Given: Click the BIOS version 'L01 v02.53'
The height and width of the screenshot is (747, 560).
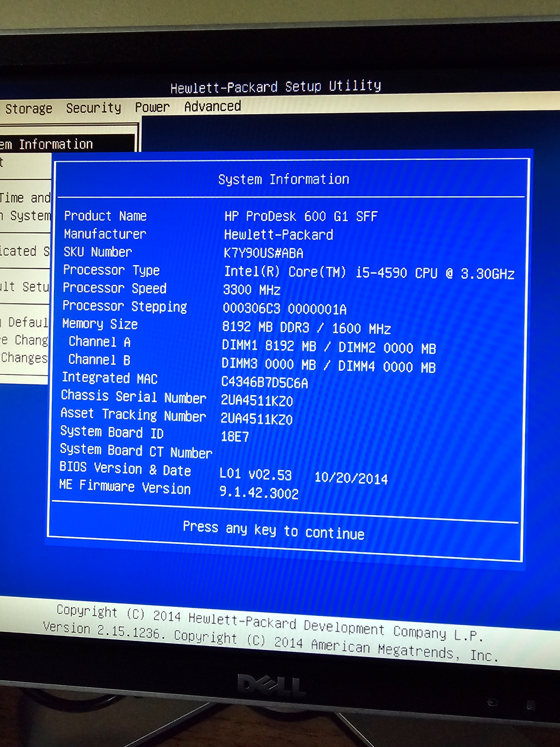Looking at the screenshot, I should point(255,475).
